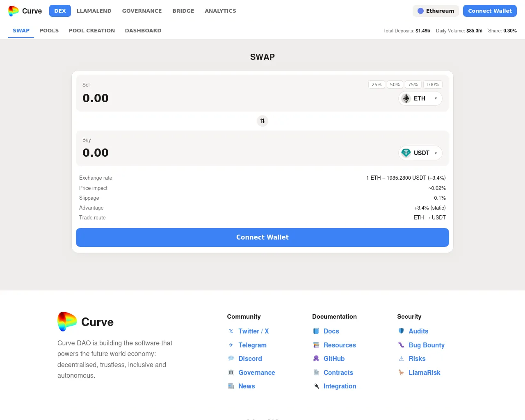Image resolution: width=525 pixels, height=420 pixels.
Task: Open the Docs link
Action: (331, 331)
